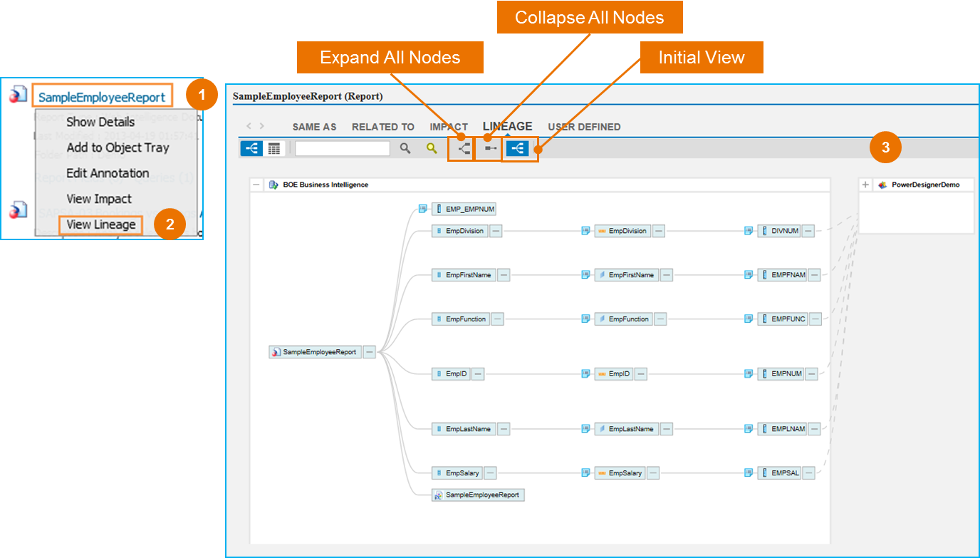The width and height of the screenshot is (980, 558).
Task: Select the EMPSAL column node
Action: point(780,473)
